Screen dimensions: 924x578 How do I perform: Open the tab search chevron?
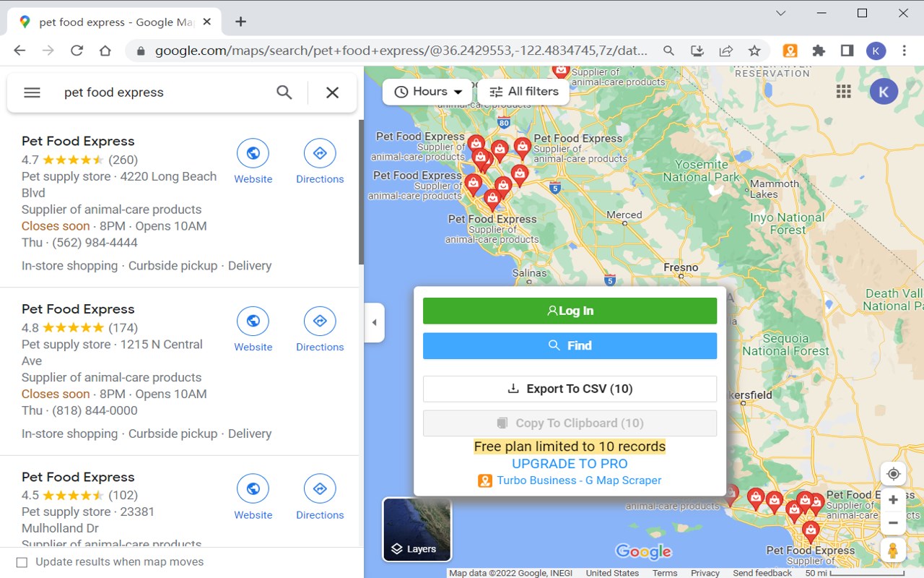coord(780,13)
